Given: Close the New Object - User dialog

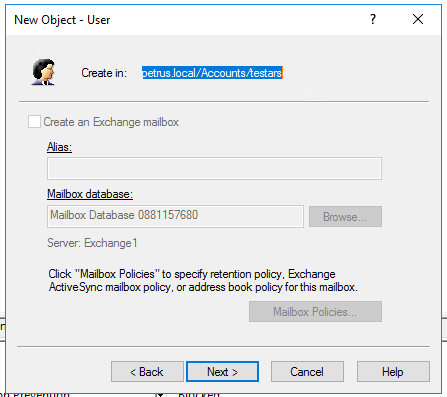Looking at the screenshot, I should pos(418,19).
